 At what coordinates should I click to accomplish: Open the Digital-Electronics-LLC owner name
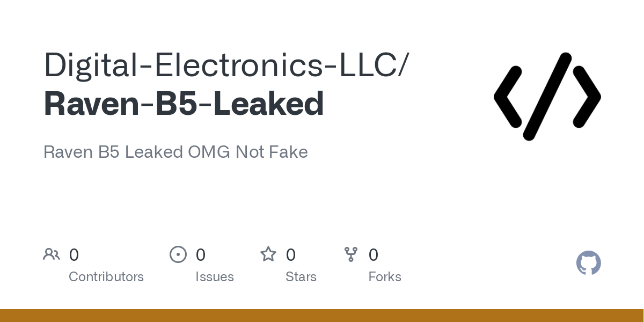coord(220,65)
